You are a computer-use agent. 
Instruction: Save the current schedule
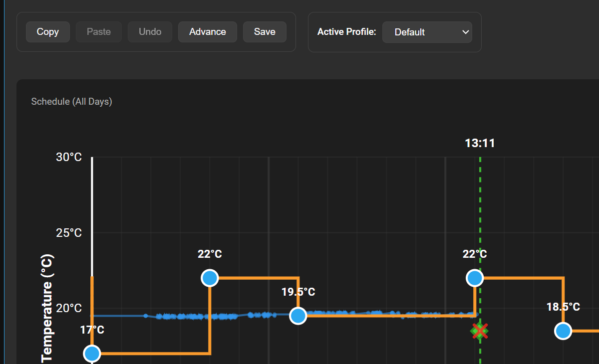[265, 32]
